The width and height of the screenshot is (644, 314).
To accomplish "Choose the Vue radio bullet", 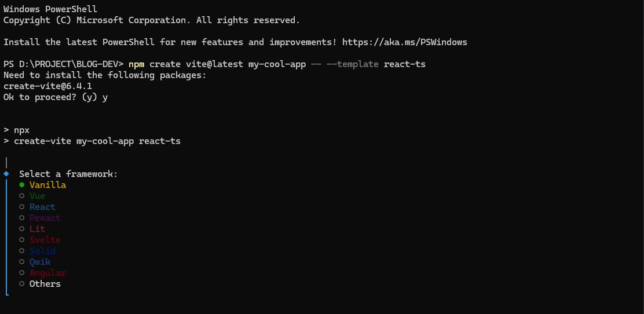I will (21, 196).
